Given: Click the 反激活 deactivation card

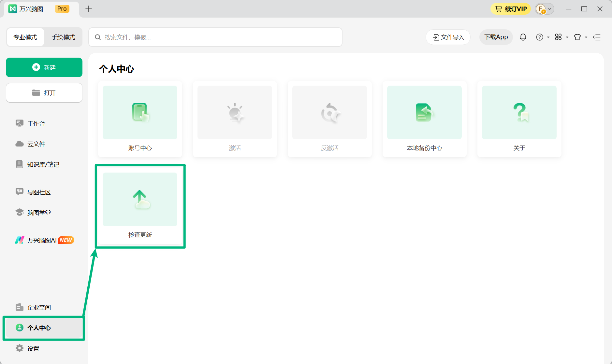Looking at the screenshot, I should (330, 119).
